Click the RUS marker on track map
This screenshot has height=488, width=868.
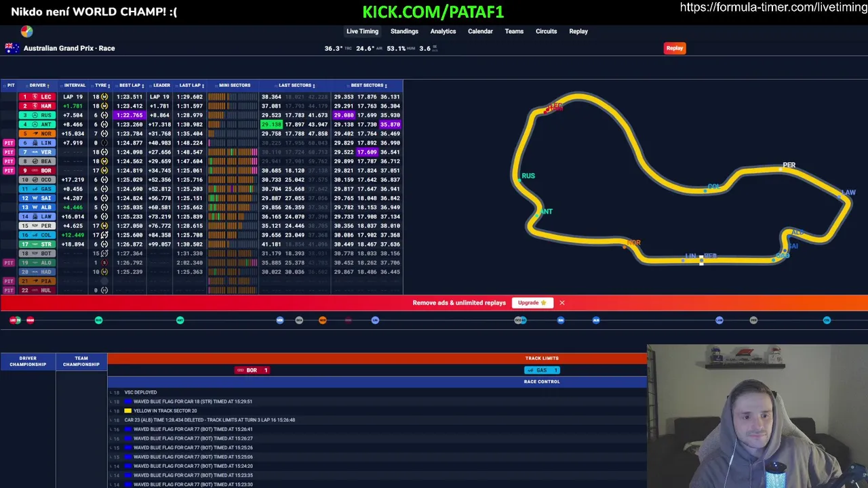(x=528, y=176)
